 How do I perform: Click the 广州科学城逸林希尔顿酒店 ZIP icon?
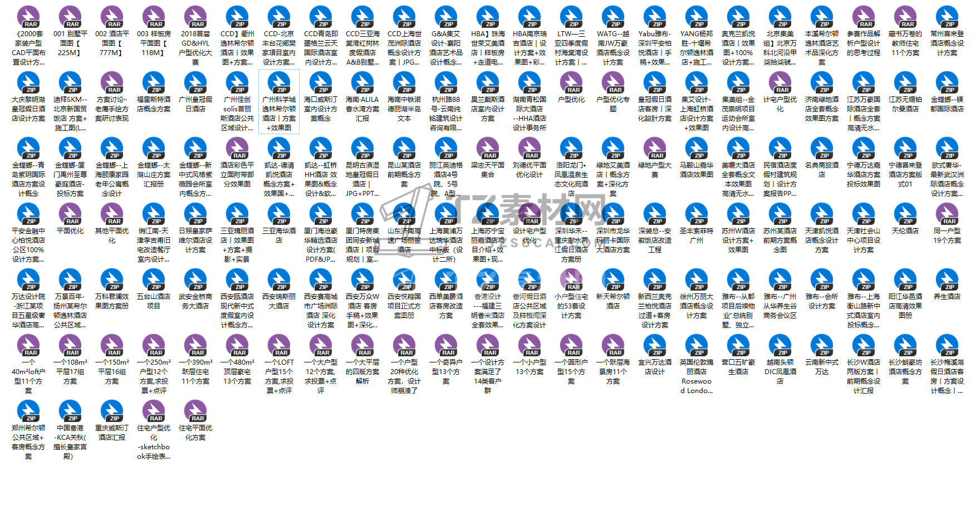click(279, 82)
